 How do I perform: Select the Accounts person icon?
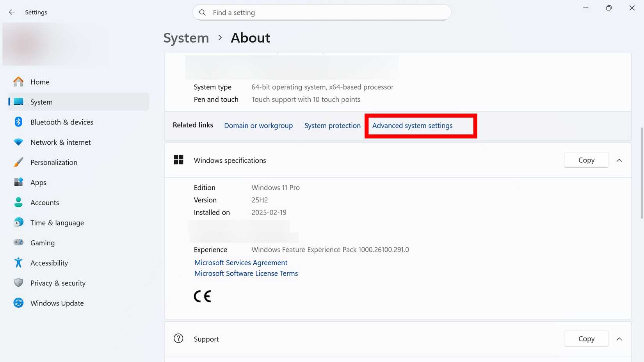click(x=18, y=202)
